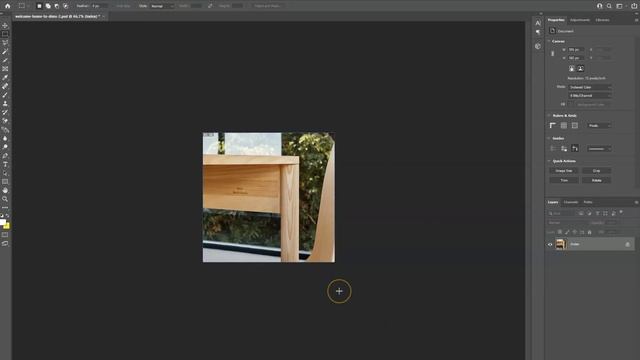Click the yellow background color swatch
The height and width of the screenshot is (360, 640).
pos(7,226)
